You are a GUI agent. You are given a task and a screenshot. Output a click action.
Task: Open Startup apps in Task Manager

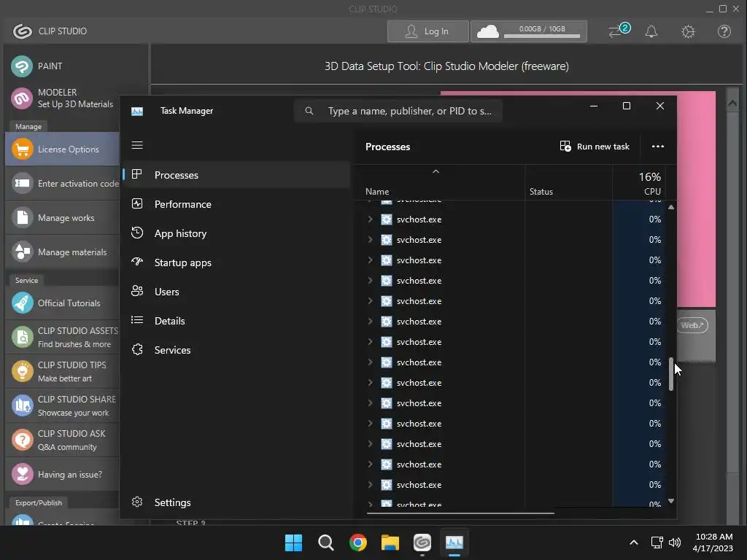tap(236, 262)
